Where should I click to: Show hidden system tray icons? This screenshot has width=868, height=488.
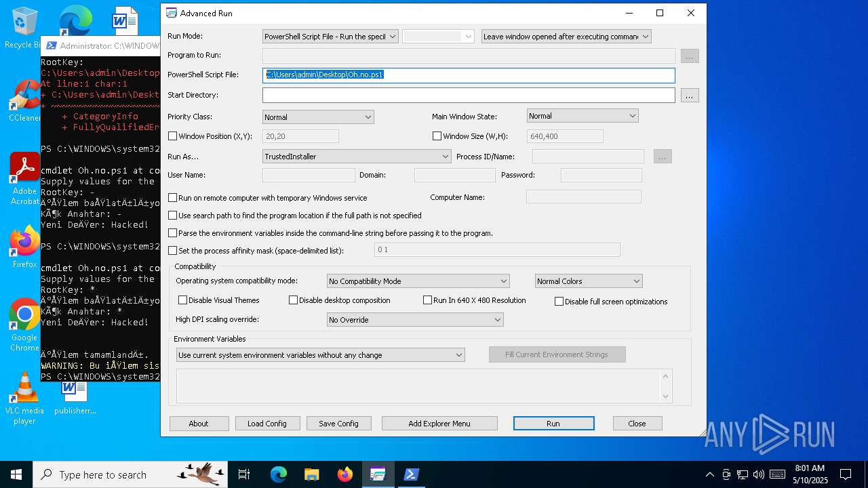[710, 474]
